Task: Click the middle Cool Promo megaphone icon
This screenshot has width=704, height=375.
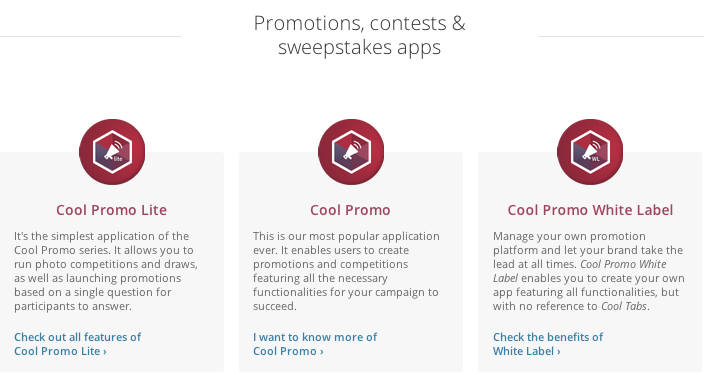Action: pos(351,152)
